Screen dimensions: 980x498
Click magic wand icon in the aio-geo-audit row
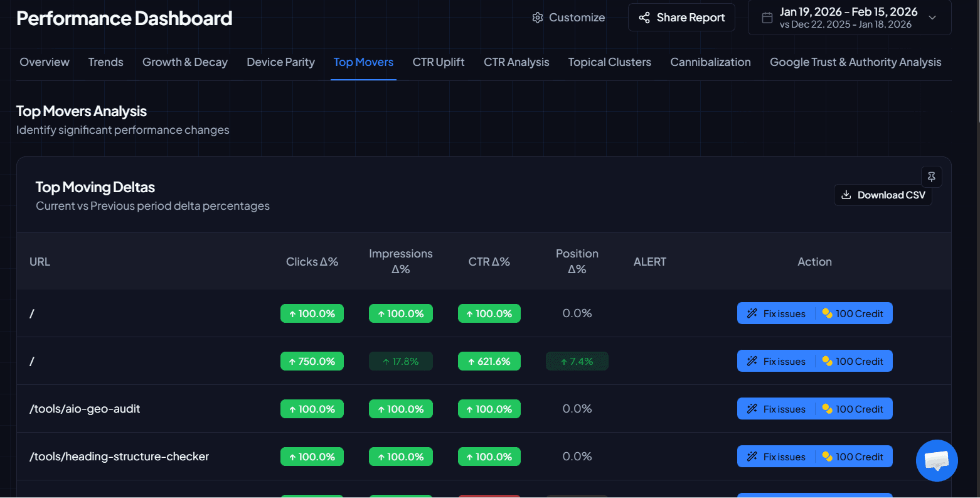tap(752, 409)
